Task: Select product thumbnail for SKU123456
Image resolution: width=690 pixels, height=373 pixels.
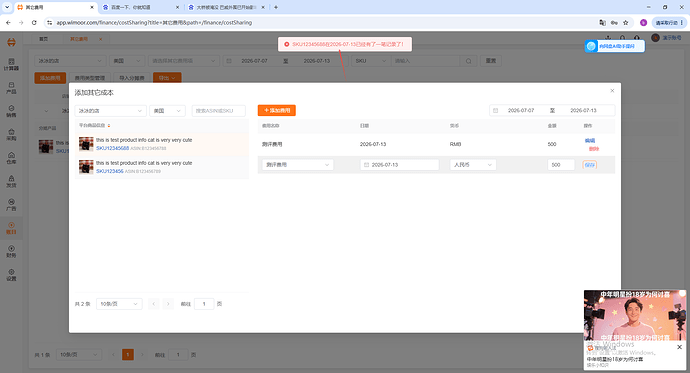Action: (86, 167)
